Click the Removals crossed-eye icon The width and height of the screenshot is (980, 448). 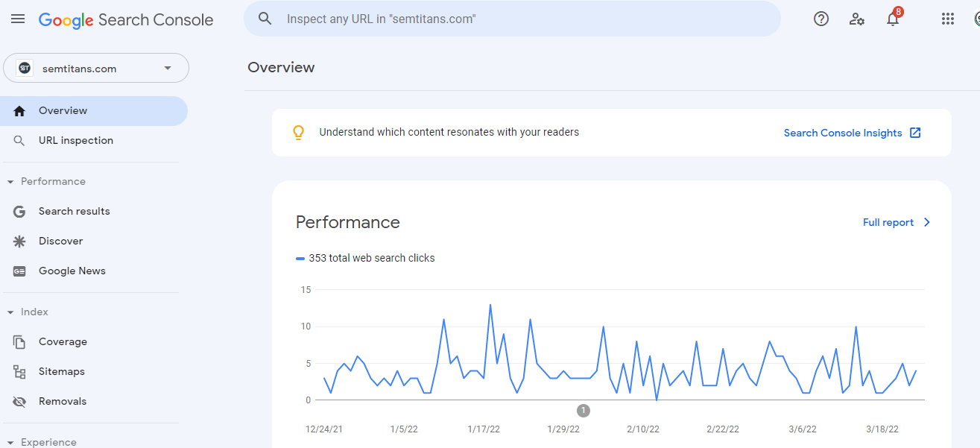coord(19,401)
